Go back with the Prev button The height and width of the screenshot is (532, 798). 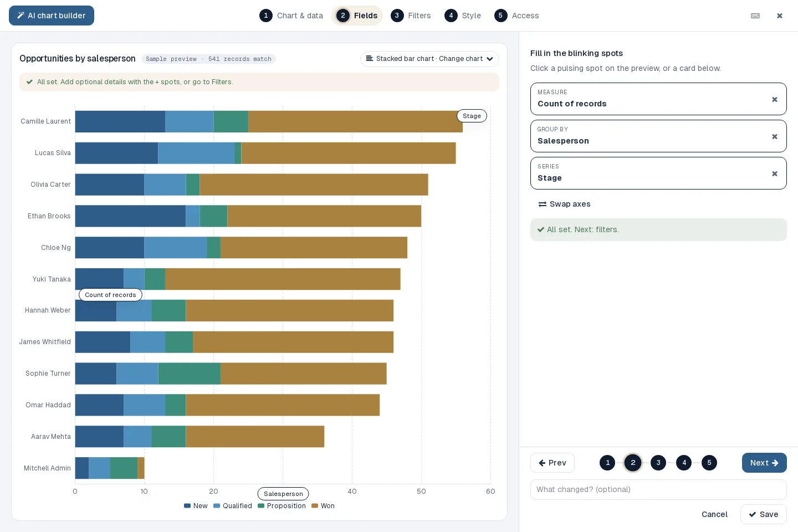[x=553, y=463]
